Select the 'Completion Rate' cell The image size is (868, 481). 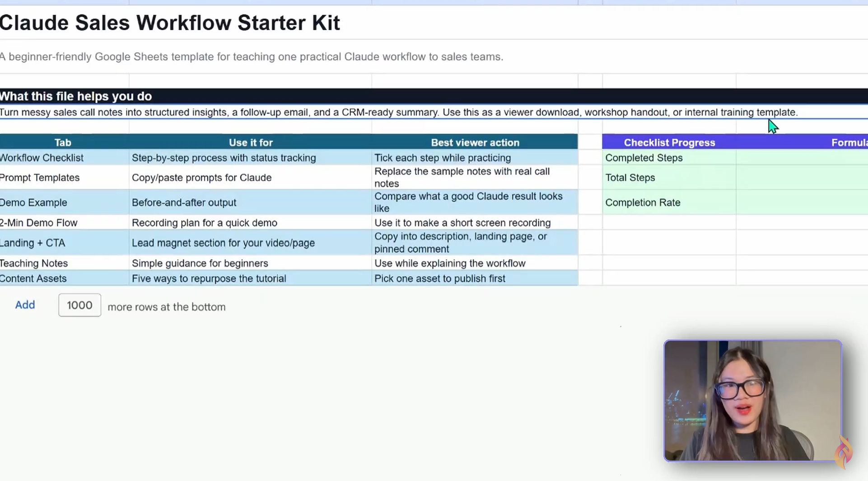point(669,203)
